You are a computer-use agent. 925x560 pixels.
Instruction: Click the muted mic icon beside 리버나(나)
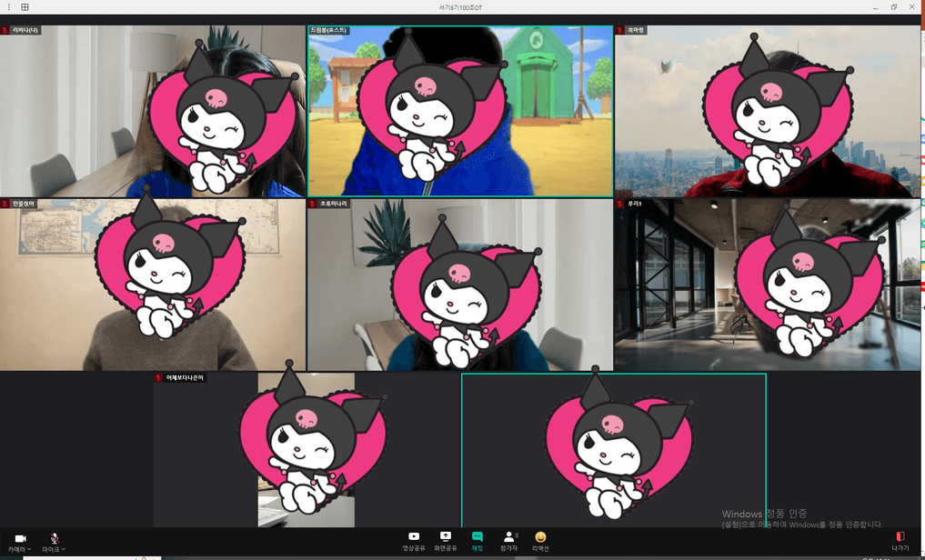pos(5,30)
